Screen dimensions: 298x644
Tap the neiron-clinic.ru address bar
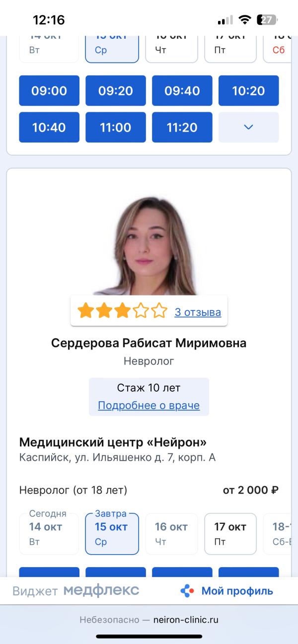(x=149, y=620)
